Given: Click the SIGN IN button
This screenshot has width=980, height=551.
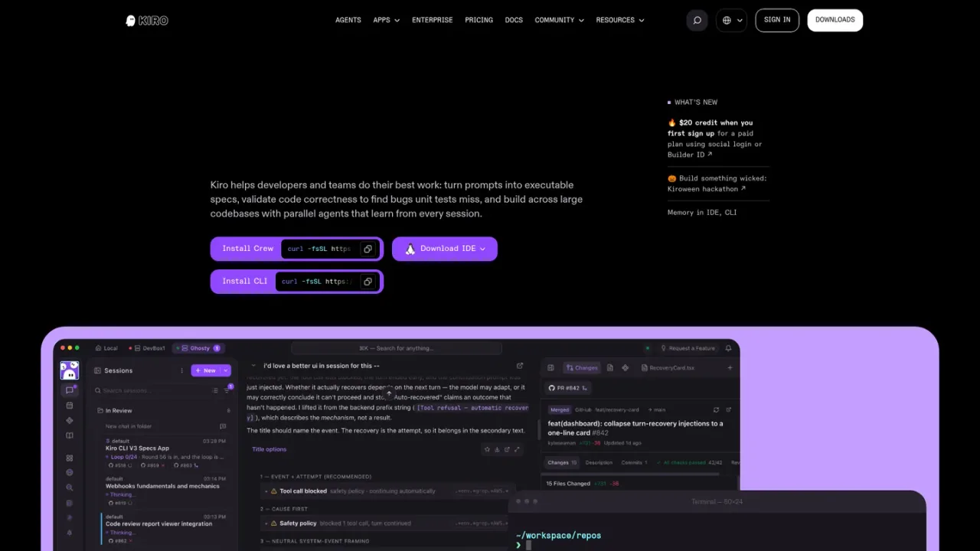Looking at the screenshot, I should [x=777, y=21].
